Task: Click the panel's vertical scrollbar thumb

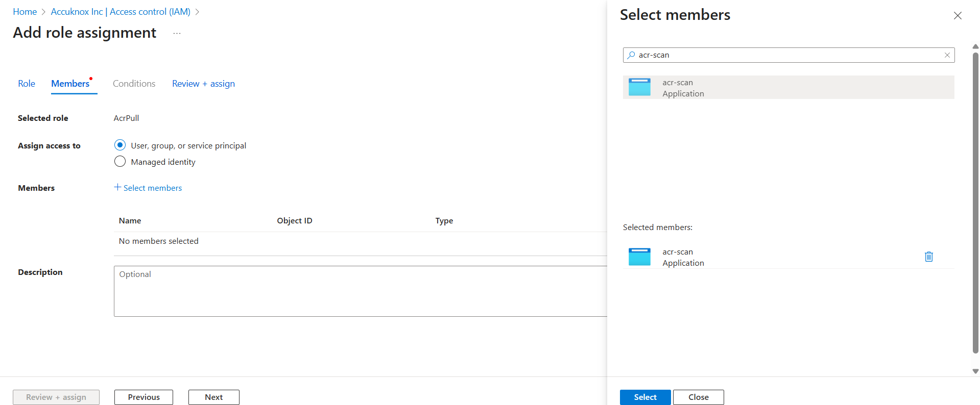Action: 975,202
